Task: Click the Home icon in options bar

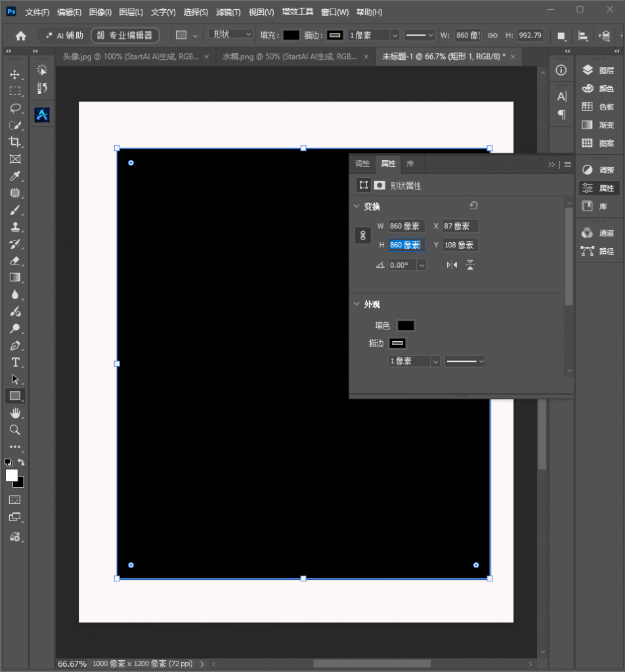Action: point(20,35)
